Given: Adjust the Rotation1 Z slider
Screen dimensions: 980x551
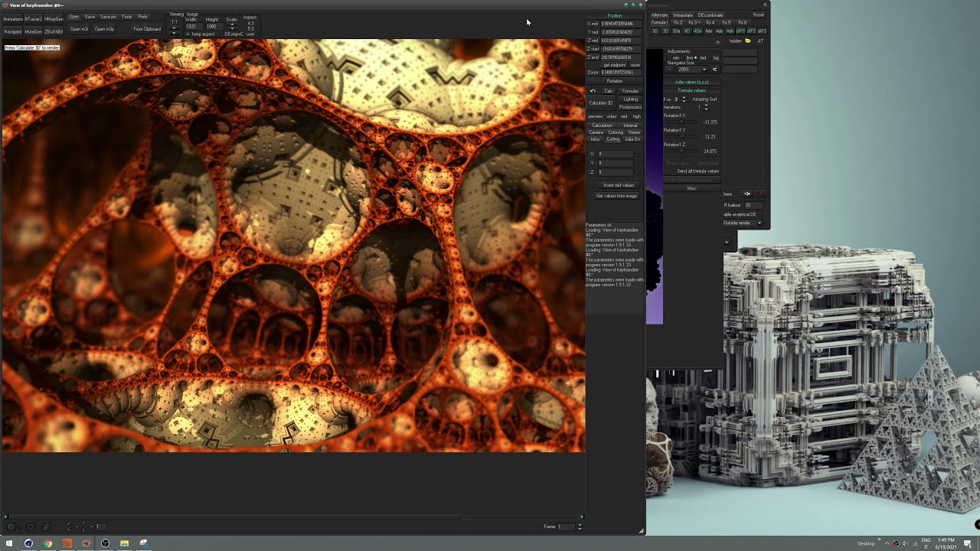Looking at the screenshot, I should coord(681,152).
